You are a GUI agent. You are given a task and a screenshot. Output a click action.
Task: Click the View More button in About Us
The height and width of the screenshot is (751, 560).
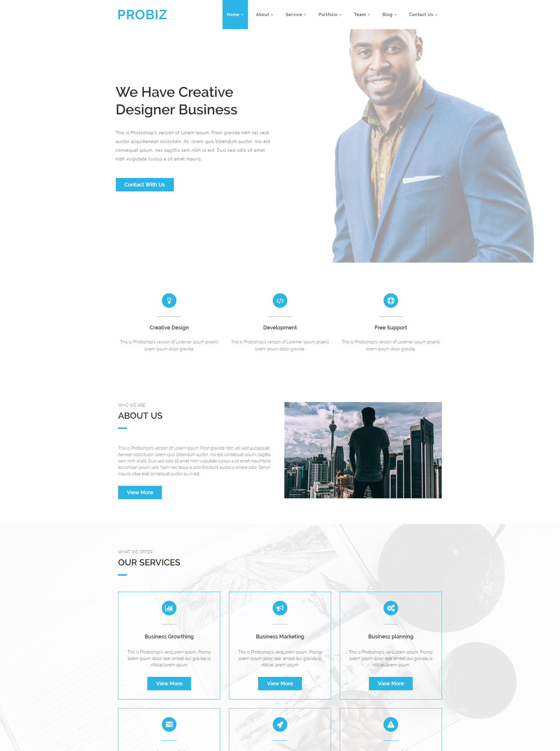[x=139, y=492]
